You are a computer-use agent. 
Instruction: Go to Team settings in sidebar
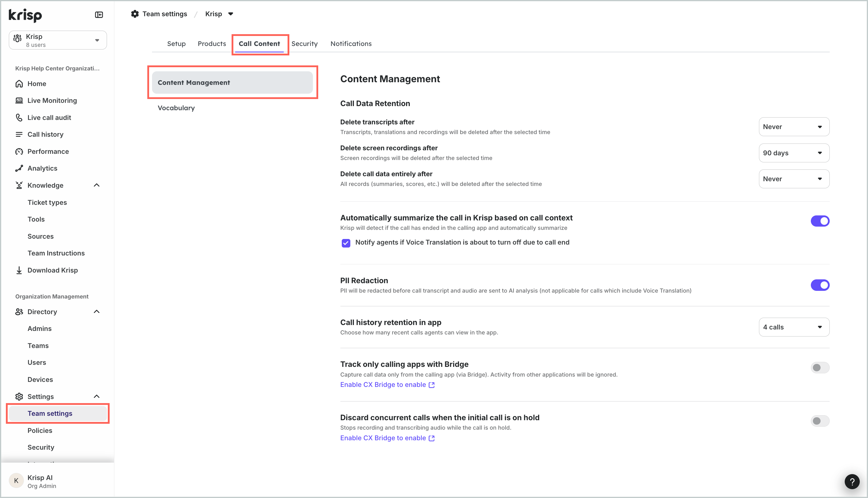tap(58, 413)
